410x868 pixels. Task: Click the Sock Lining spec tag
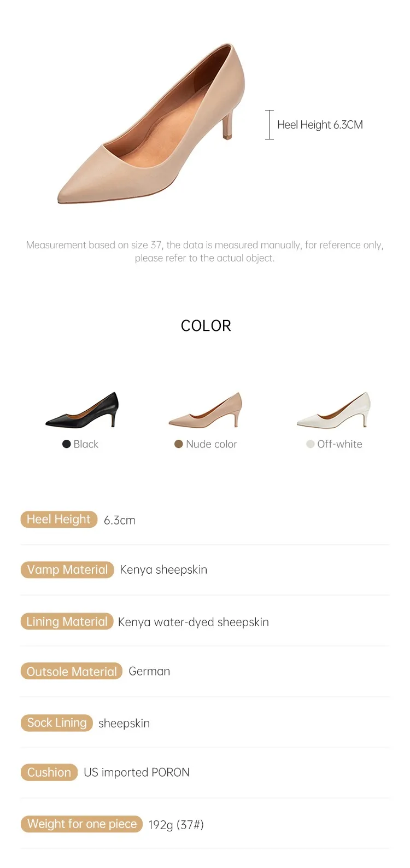pos(57,723)
